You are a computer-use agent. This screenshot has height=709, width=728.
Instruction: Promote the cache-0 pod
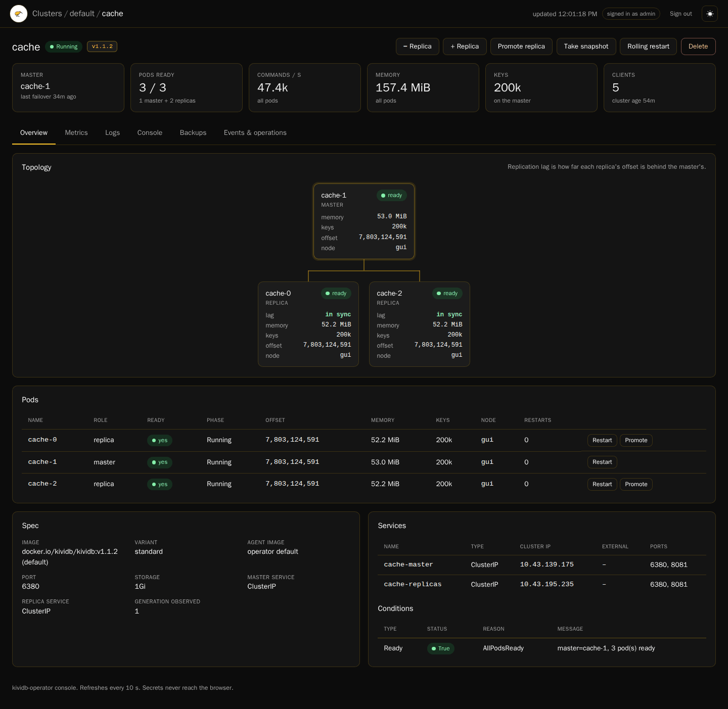click(x=636, y=440)
